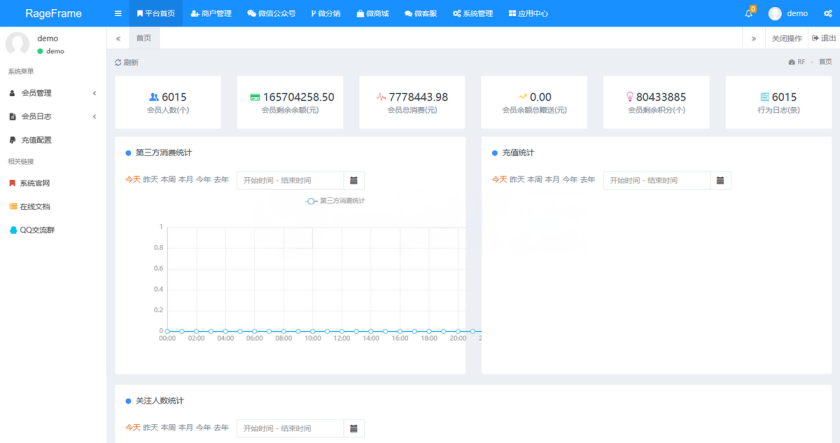Select the 首页 tab
Image resolution: width=840 pixels, height=443 pixels.
point(144,38)
